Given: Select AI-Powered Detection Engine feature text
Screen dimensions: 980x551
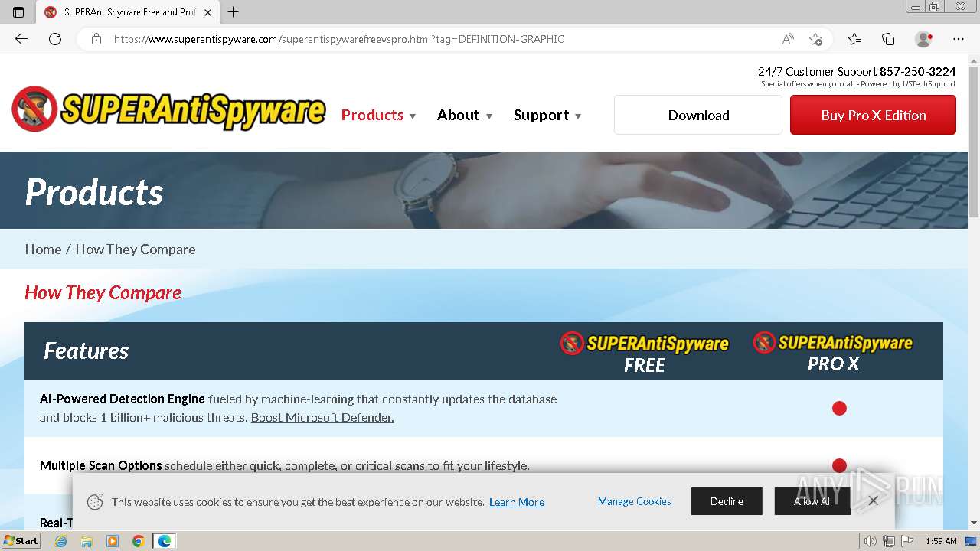Looking at the screenshot, I should click(x=122, y=399).
